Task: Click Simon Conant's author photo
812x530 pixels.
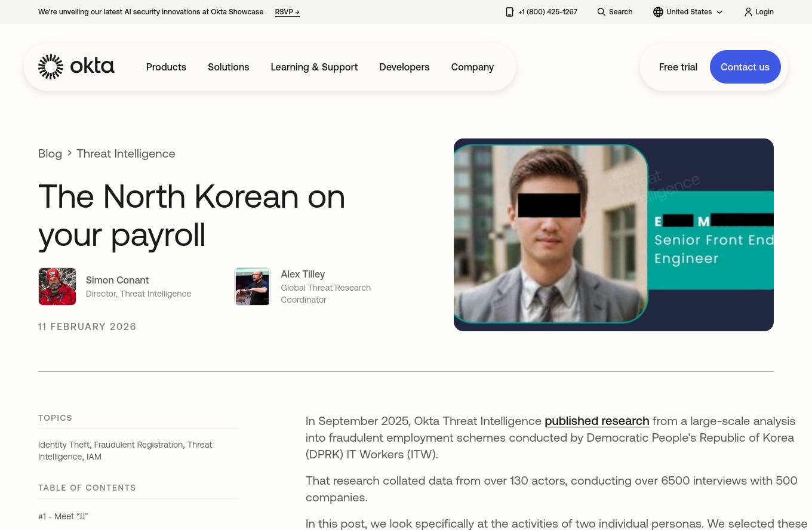Action: [57, 286]
